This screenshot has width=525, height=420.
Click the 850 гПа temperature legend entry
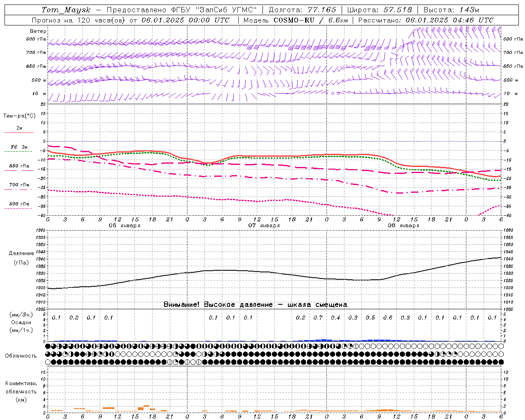(19, 168)
